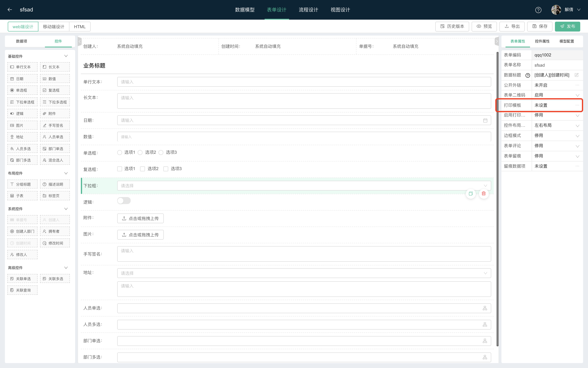This screenshot has width=588, height=368.
Task: Open the 表单评论 dropdown
Action: click(557, 146)
